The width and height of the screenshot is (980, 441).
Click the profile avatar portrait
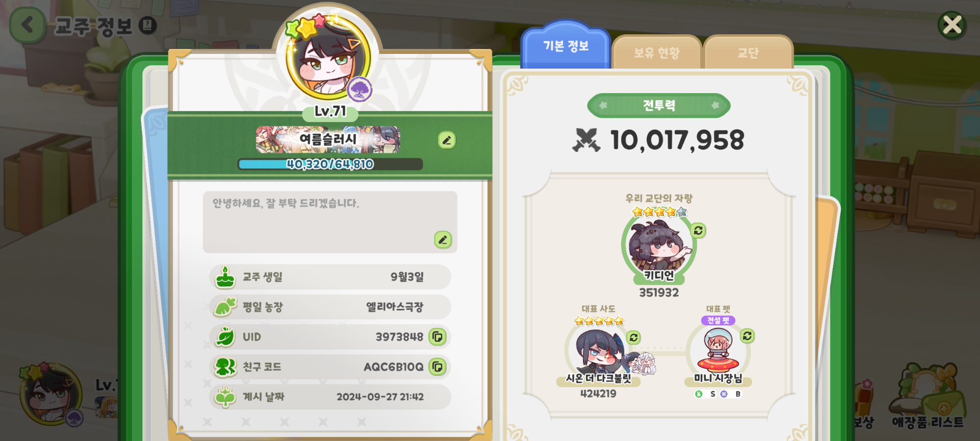(327, 57)
